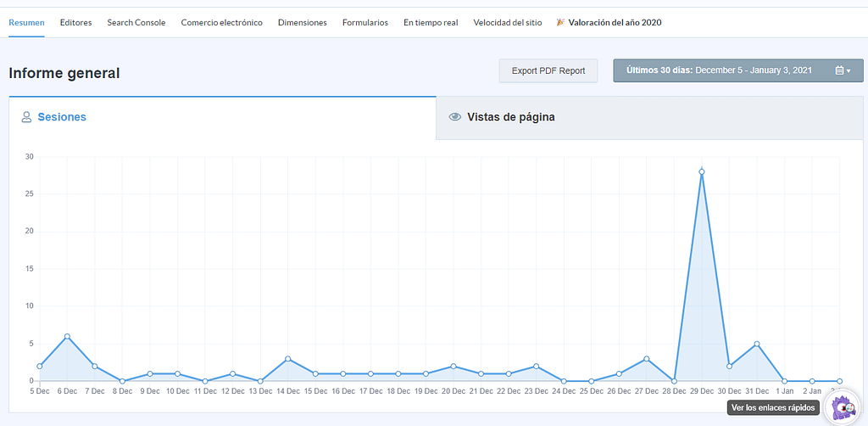
Task: Switch to the Editores tab
Action: tap(75, 23)
